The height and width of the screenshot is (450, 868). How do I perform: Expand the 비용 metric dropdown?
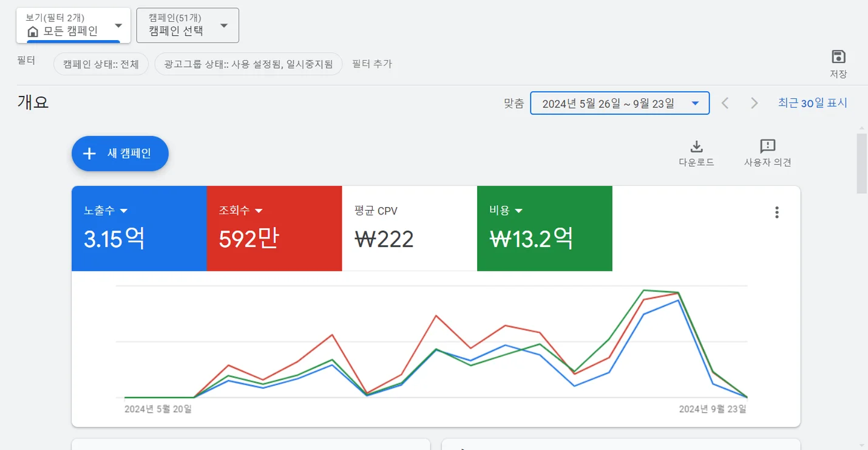click(519, 211)
